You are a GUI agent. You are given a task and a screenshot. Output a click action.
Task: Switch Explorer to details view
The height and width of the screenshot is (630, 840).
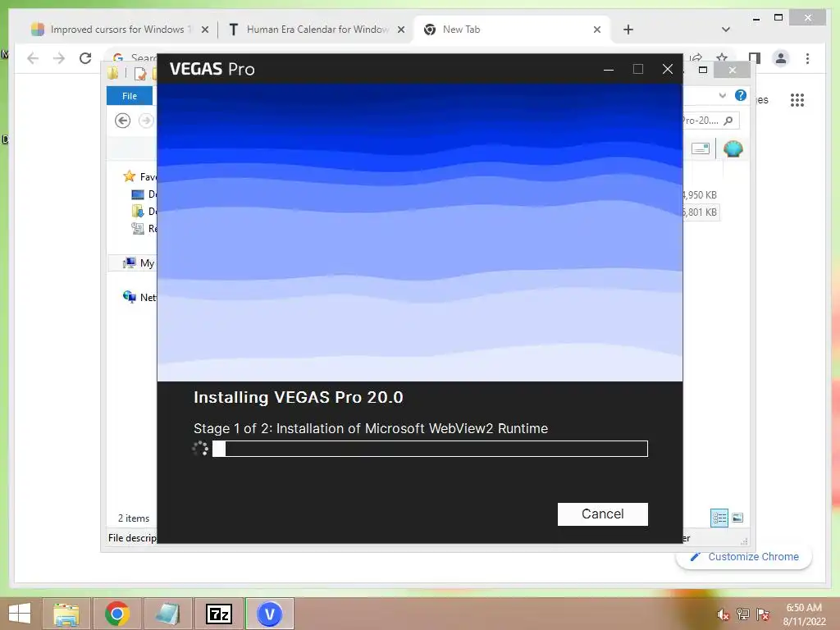(x=719, y=518)
